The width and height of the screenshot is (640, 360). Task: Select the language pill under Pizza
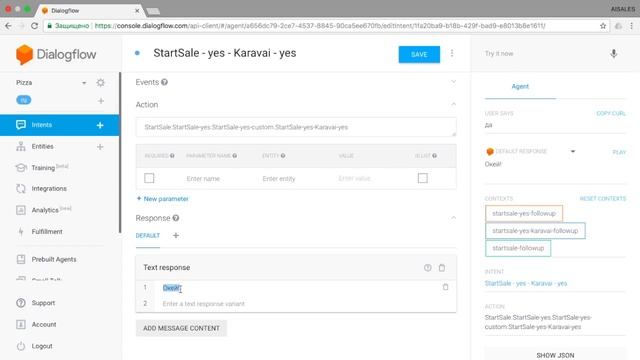(24, 100)
